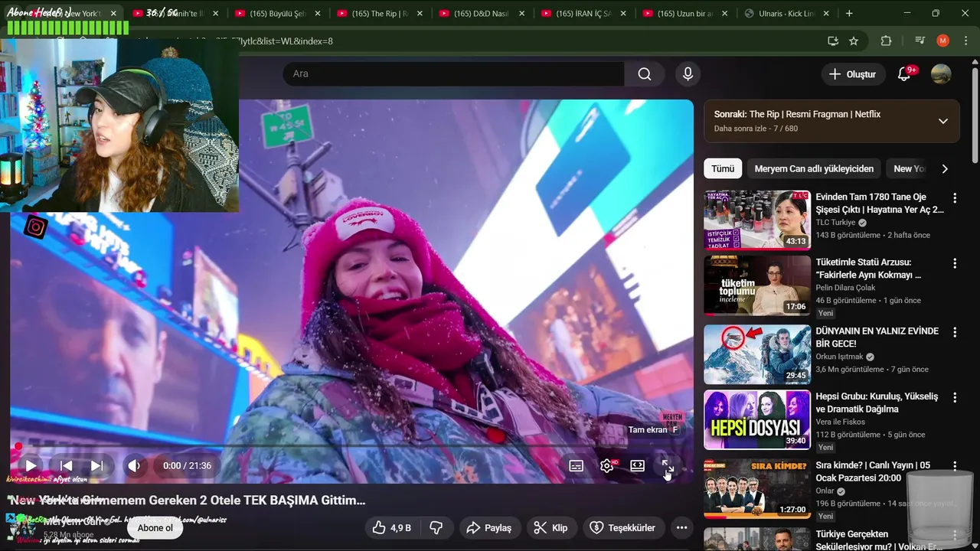Toggle subtitles captions button in player

[x=577, y=465]
